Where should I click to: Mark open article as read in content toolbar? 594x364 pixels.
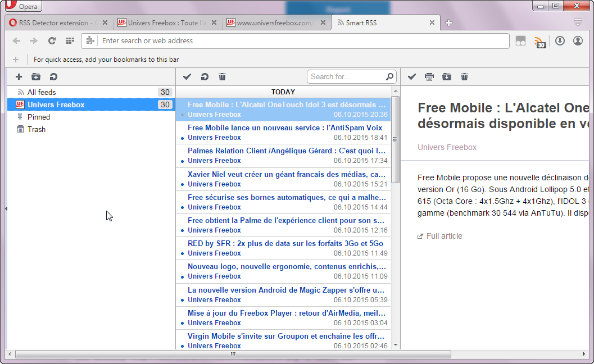pyautogui.click(x=412, y=77)
